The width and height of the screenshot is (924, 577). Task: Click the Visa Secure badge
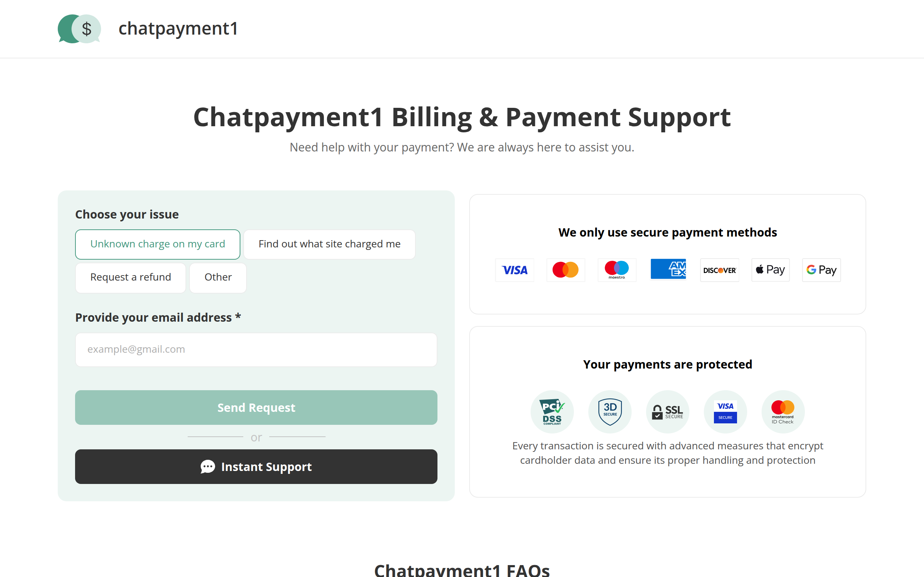point(725,412)
